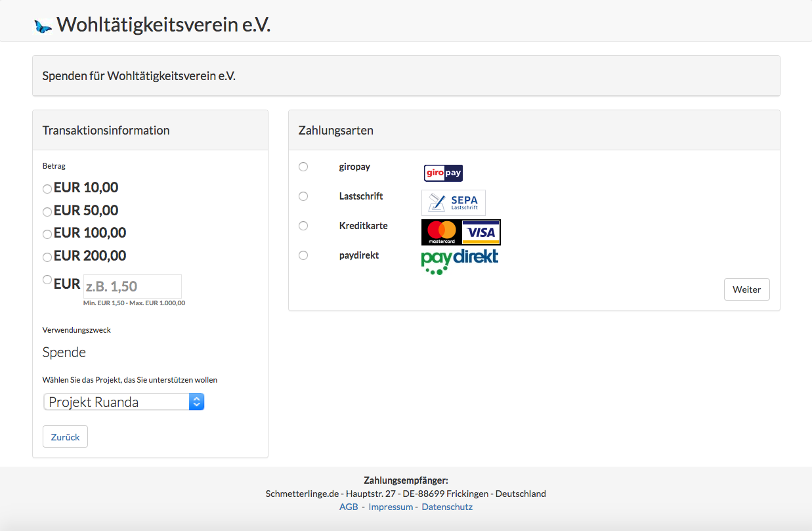Image resolution: width=812 pixels, height=531 pixels.
Task: Open the Projekt Ruanda project dropdown
Action: coord(124,402)
